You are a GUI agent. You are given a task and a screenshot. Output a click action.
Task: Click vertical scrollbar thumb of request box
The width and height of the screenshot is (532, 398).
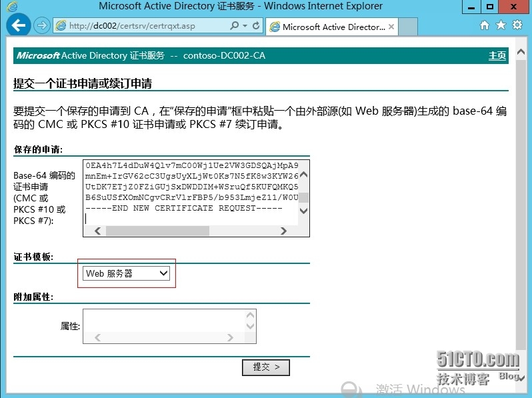[x=304, y=197]
